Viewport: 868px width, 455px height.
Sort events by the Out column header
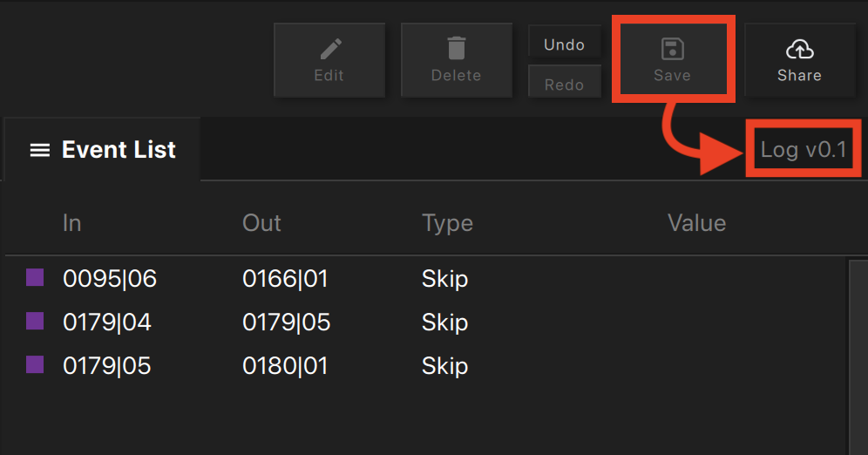[261, 223]
